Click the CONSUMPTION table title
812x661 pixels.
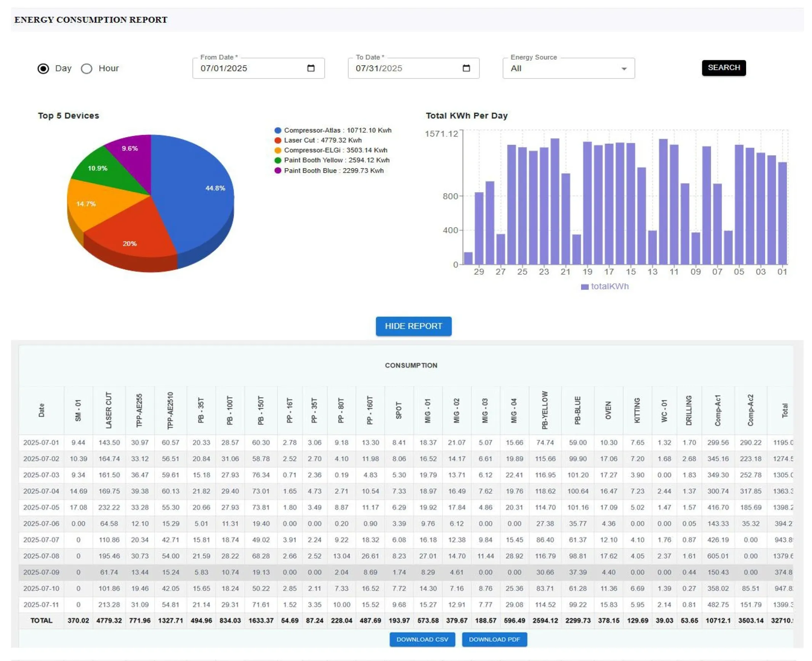coord(411,365)
